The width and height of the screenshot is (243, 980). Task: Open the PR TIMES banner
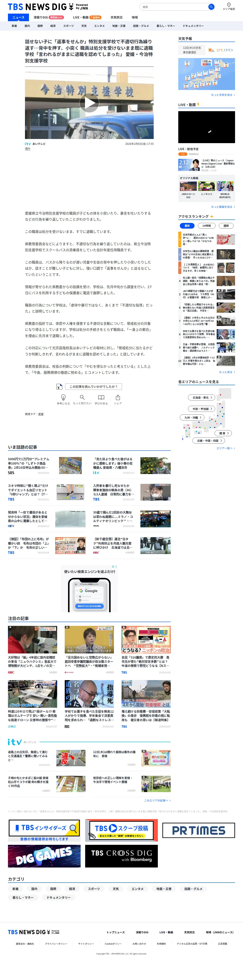point(199,830)
